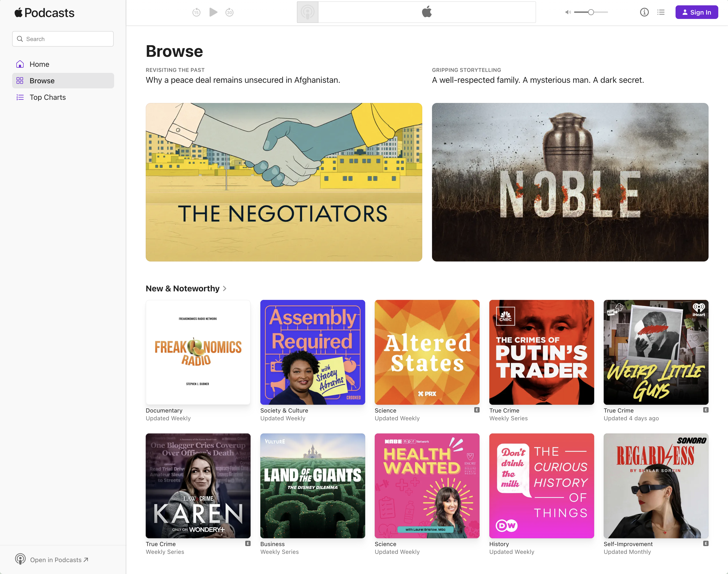Click explicit badge under Karen podcast

[x=248, y=543]
